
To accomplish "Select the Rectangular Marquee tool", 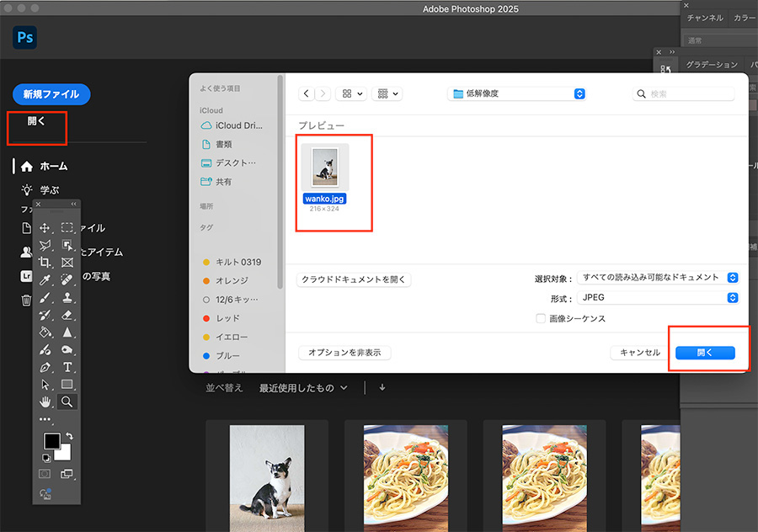I will click(x=67, y=227).
